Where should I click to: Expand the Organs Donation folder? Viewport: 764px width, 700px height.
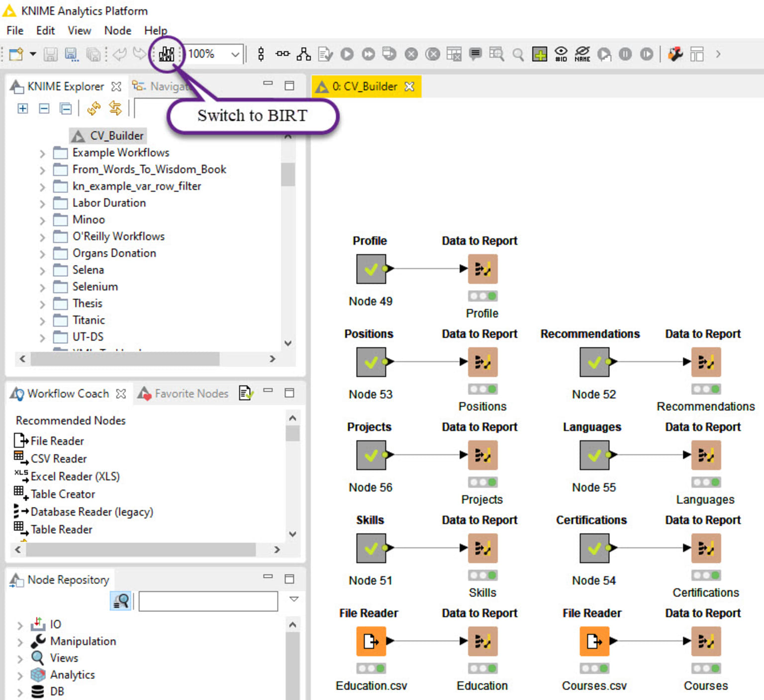coord(42,254)
